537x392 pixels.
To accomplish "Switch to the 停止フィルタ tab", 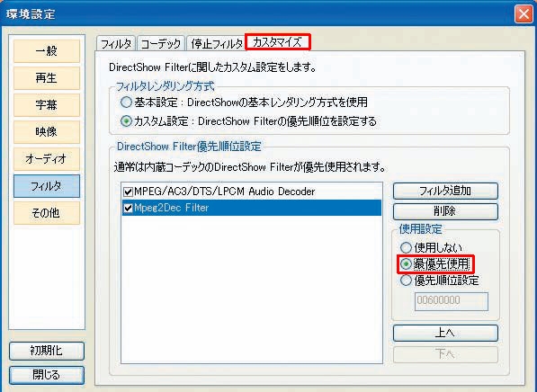I will pos(217,44).
